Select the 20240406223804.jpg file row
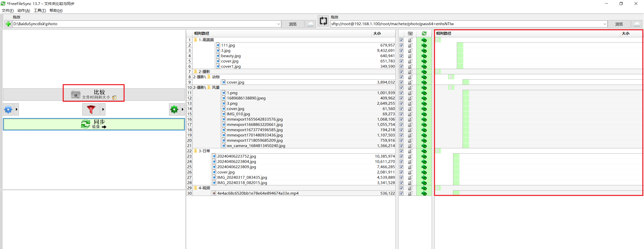This screenshot has width=644, height=249. point(294,162)
